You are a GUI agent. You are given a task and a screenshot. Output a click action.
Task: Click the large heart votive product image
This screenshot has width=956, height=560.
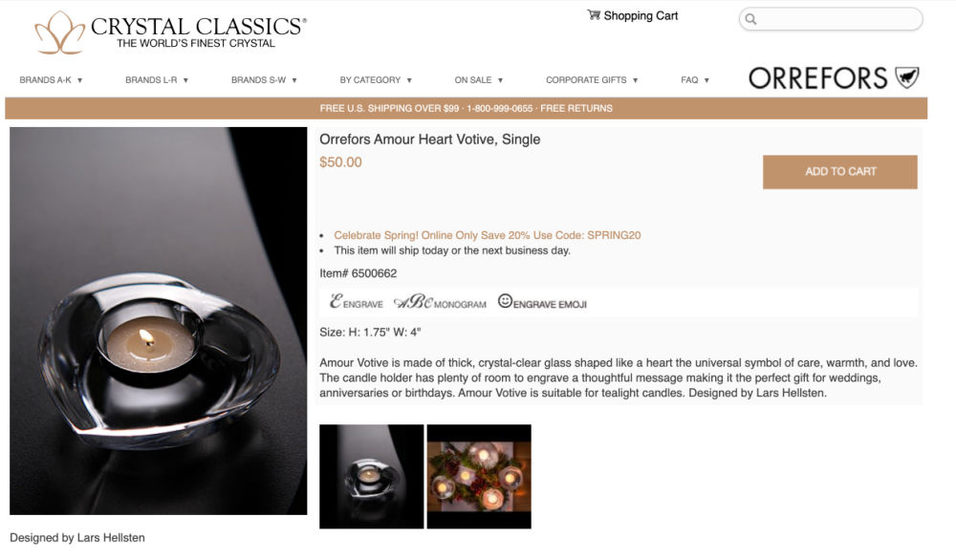point(159,321)
